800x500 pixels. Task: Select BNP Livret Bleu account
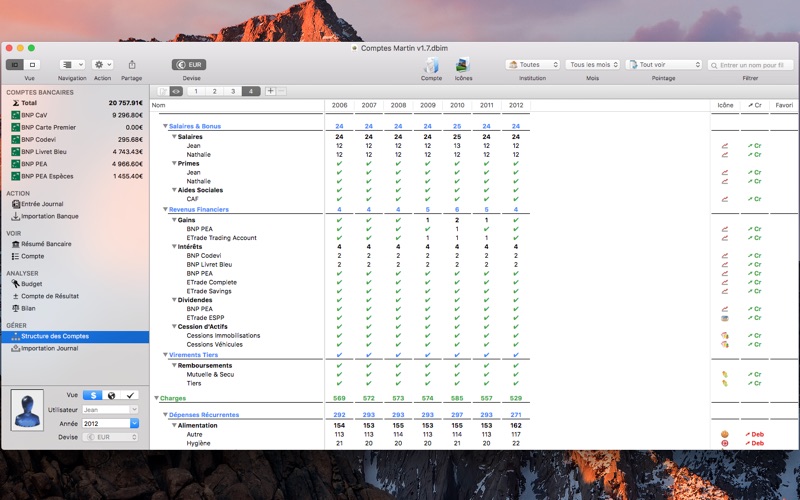pos(77,152)
